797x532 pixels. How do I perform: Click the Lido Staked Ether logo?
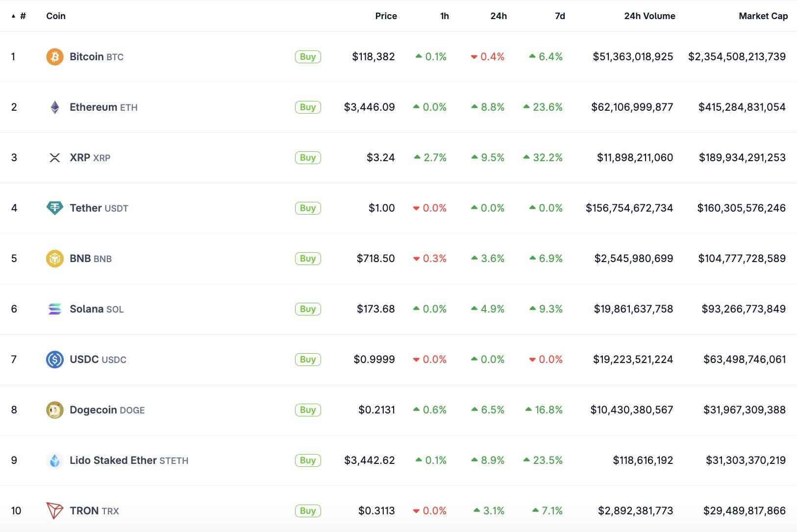click(x=55, y=460)
